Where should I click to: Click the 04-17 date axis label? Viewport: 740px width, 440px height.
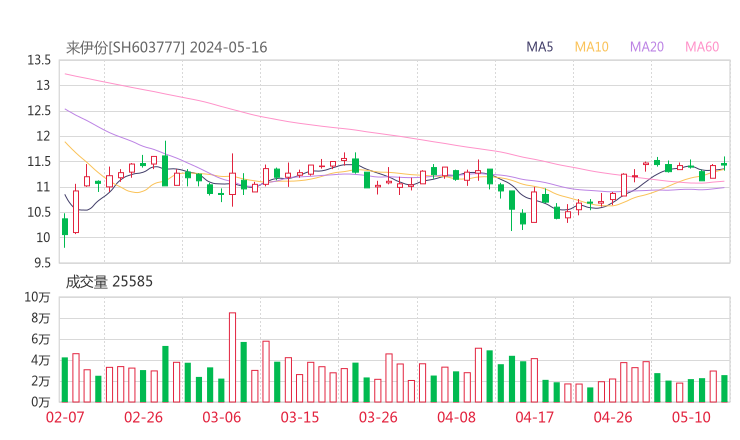point(535,417)
